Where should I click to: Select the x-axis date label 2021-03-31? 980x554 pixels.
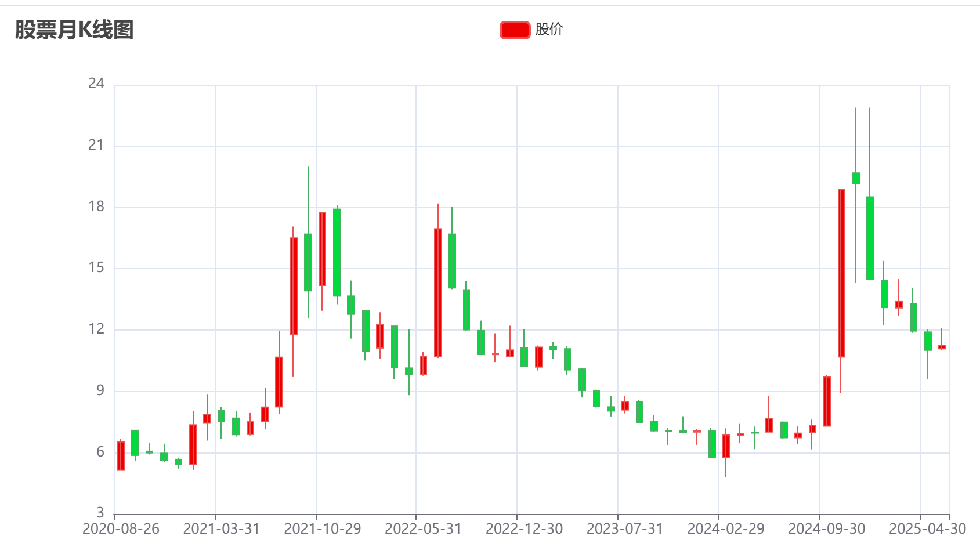[221, 529]
